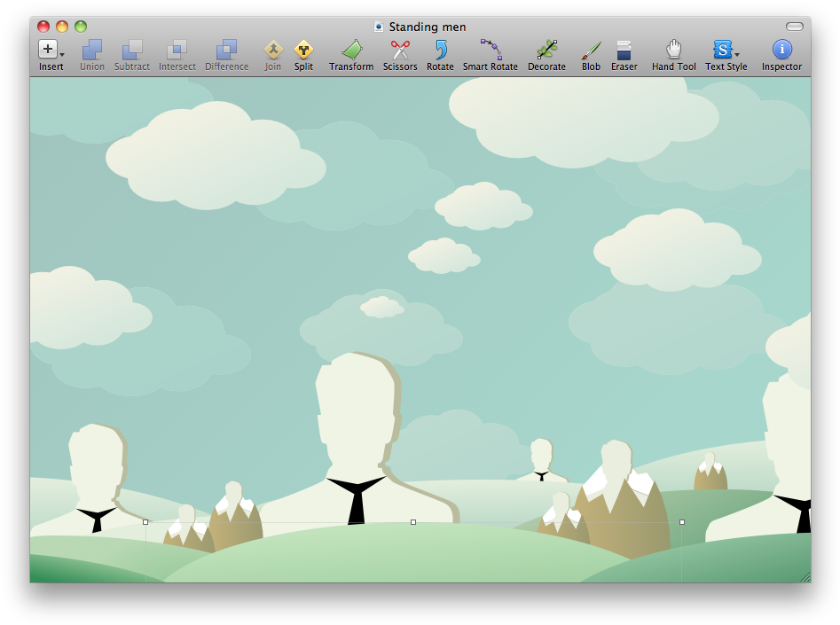Toggle toolbar with the pill button
Screen dimensions: 840x625
[795, 27]
